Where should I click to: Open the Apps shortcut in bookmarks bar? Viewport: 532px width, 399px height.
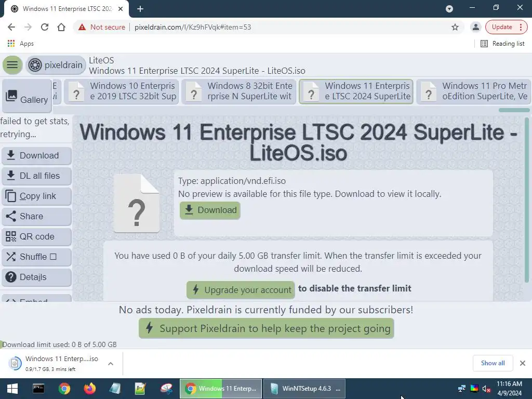20,44
